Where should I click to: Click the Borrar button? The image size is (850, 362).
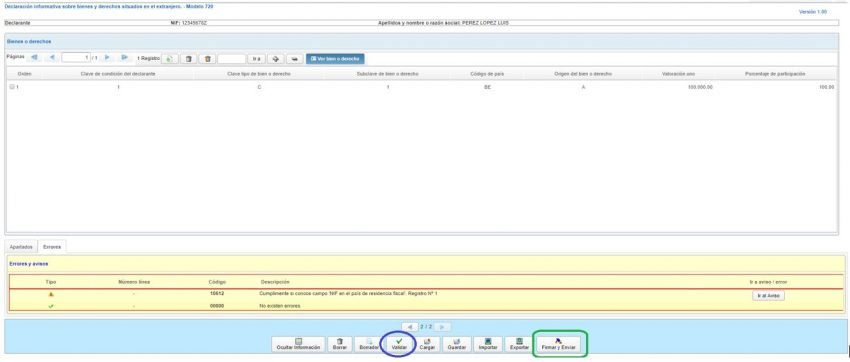pos(340,344)
